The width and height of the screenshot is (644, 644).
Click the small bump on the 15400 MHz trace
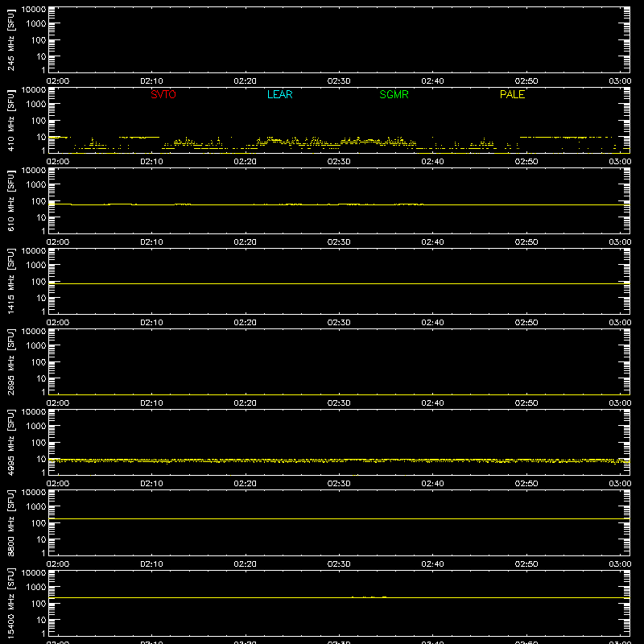tap(369, 597)
